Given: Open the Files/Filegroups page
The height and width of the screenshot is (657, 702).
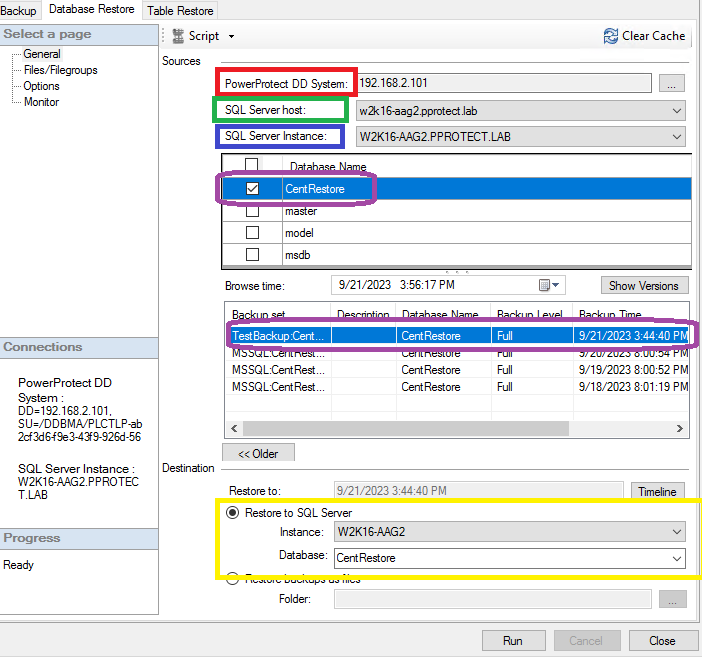Looking at the screenshot, I should (61, 70).
